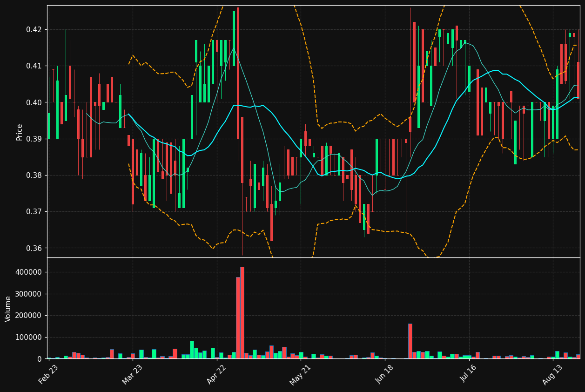Screen dimensions: 585x392
Task: Click the red volume bar near 160000
Action: click(410, 341)
